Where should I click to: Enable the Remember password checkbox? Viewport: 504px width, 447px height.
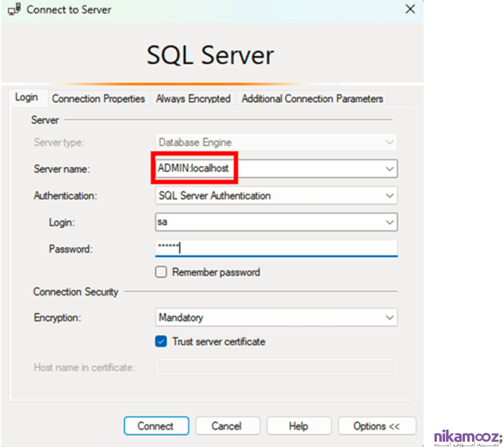point(161,272)
